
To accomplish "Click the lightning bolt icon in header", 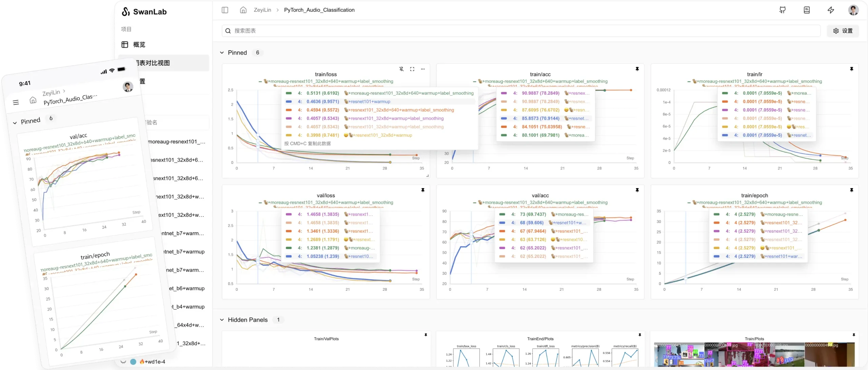I will [x=831, y=10].
